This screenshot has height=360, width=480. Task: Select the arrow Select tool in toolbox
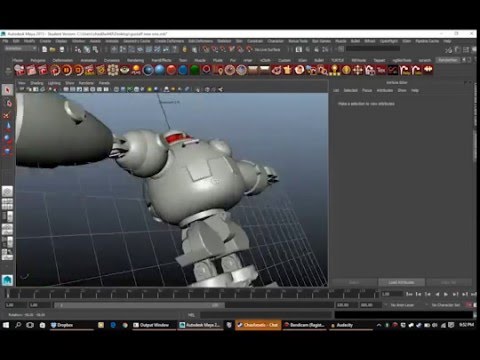click(x=8, y=90)
